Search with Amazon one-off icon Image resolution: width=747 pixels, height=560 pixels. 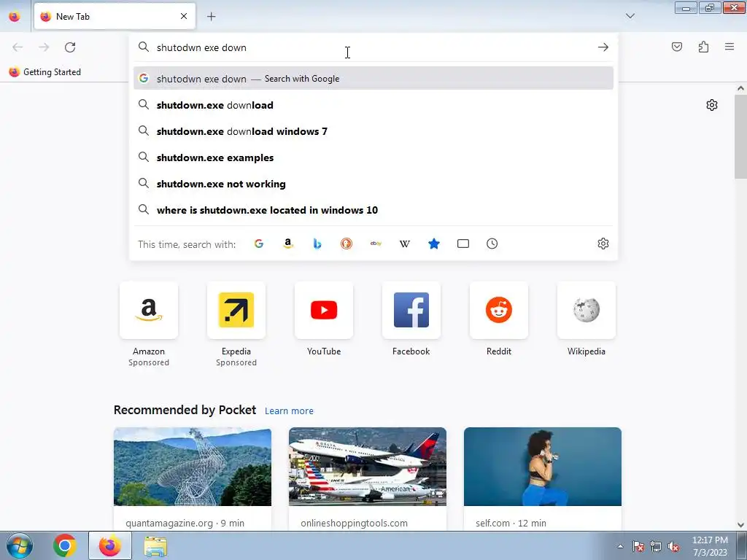point(287,244)
